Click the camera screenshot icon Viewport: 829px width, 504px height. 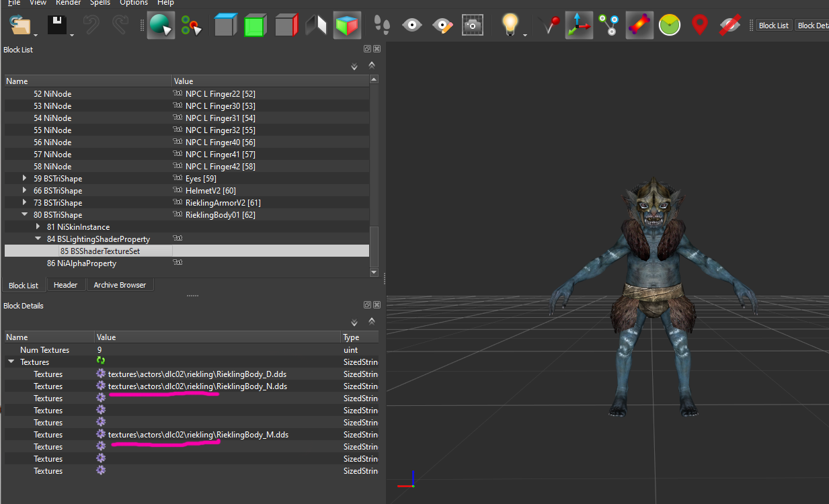tap(473, 26)
